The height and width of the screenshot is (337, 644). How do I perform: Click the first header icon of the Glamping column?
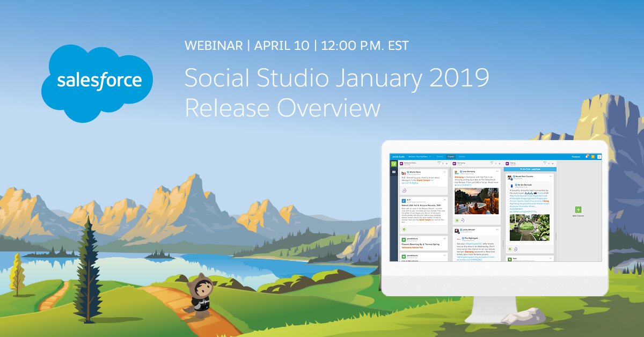click(x=492, y=163)
